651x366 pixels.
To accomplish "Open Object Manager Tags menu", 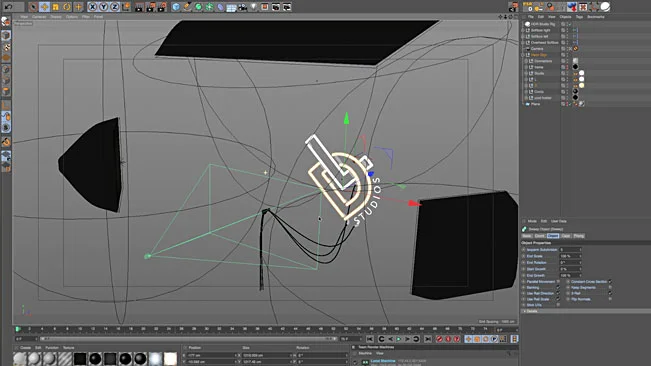I will [579, 17].
